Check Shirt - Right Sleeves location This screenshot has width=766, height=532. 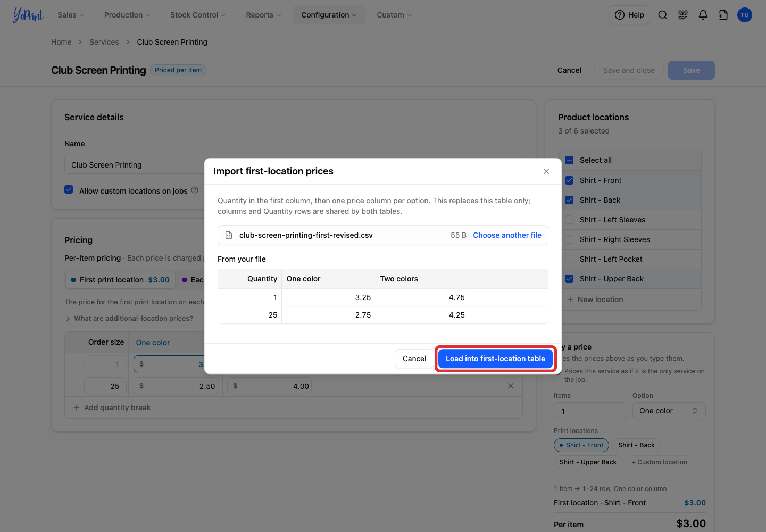click(x=569, y=239)
